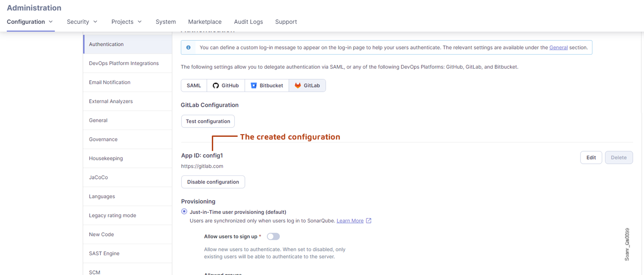The image size is (644, 275).
Task: Click the GitLab fox icon
Action: pyautogui.click(x=297, y=85)
